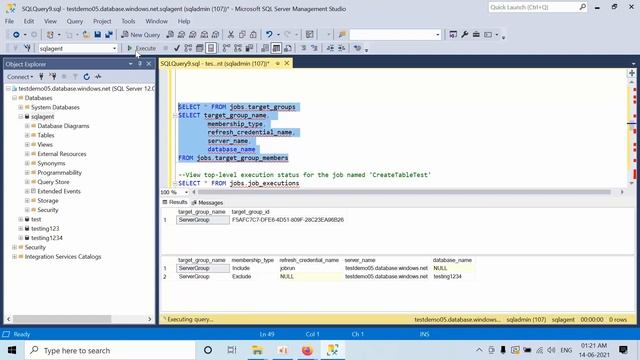Switch output to Results to File
Screen dimensions: 640x360
point(288,48)
